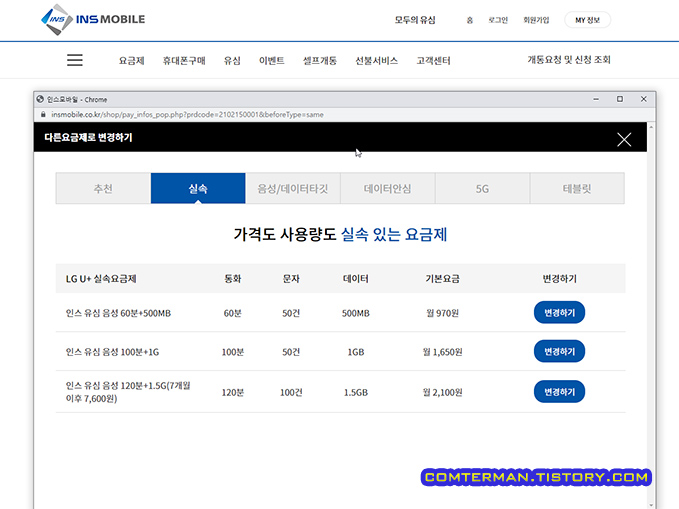
Task: Click 개통요청 및 신청 조회 link
Action: tap(569, 60)
